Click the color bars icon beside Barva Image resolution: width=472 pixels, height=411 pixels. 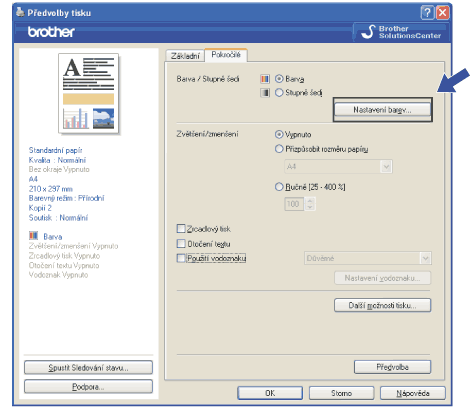tap(265, 79)
